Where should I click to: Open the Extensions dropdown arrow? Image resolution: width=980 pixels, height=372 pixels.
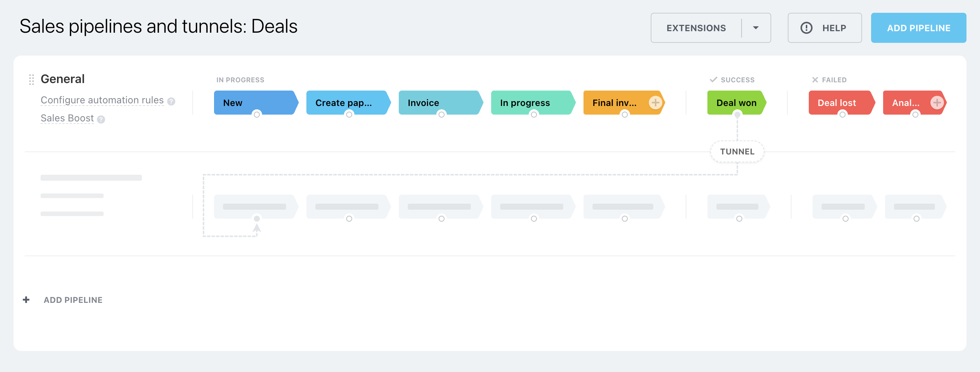point(755,27)
